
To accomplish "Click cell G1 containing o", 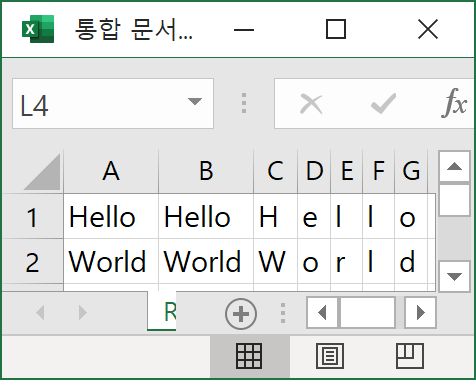I will click(x=411, y=217).
